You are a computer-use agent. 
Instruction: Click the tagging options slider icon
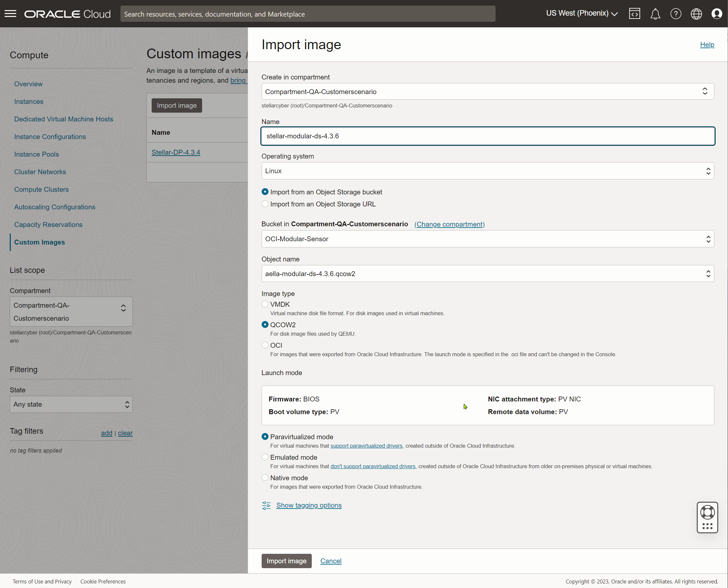click(266, 505)
